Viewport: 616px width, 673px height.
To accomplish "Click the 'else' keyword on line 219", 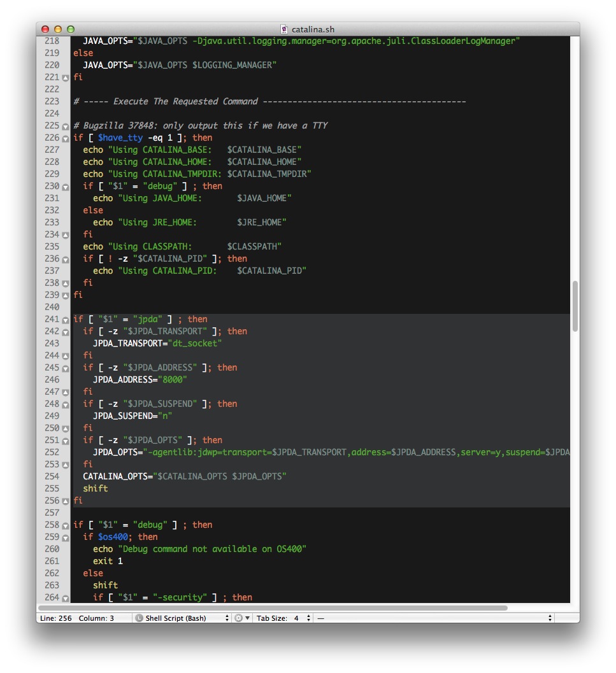I will (83, 53).
